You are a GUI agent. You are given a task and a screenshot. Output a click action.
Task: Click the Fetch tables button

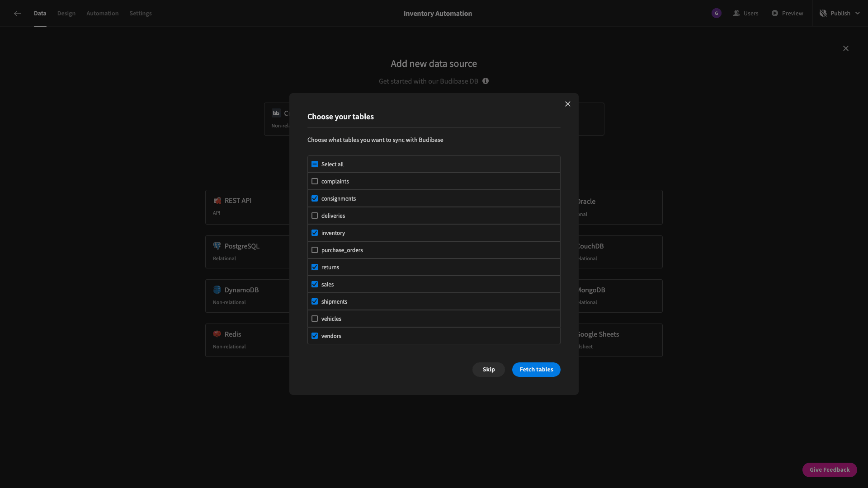coord(536,370)
